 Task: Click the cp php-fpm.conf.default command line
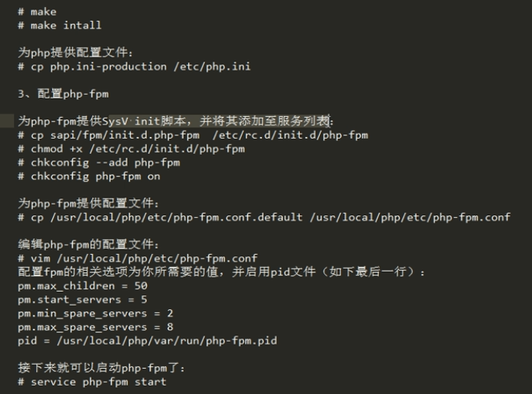264,217
